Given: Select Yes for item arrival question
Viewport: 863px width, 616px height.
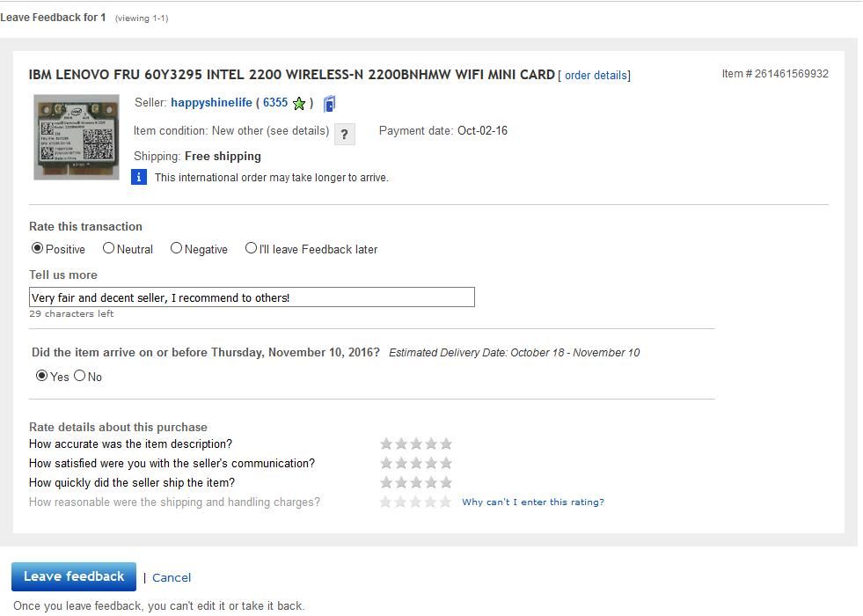Looking at the screenshot, I should [41, 377].
